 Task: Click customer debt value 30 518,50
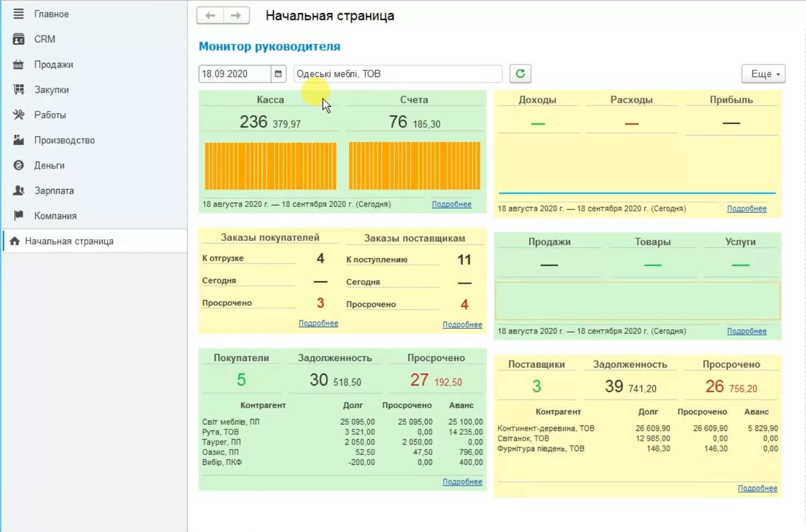point(335,380)
